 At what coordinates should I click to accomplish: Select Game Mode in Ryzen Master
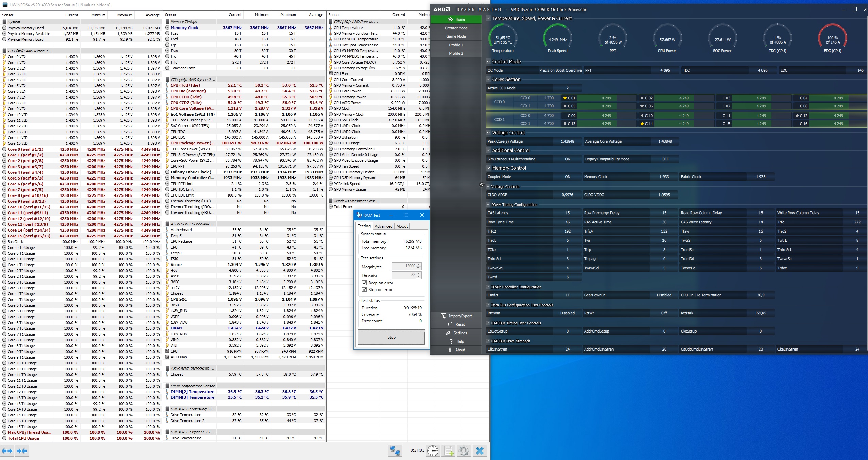(x=456, y=36)
